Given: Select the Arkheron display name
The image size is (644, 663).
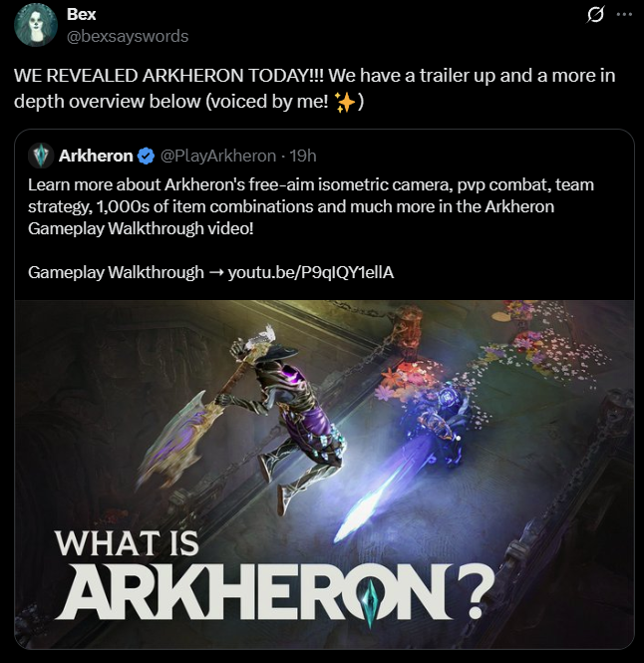Looking at the screenshot, I should (96, 156).
